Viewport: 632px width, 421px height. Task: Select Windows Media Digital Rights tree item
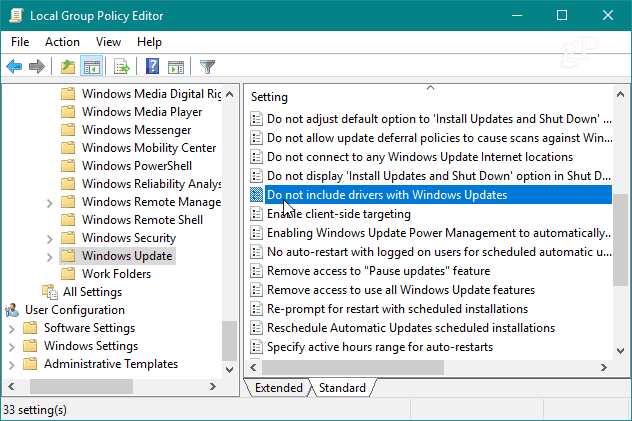(x=152, y=93)
